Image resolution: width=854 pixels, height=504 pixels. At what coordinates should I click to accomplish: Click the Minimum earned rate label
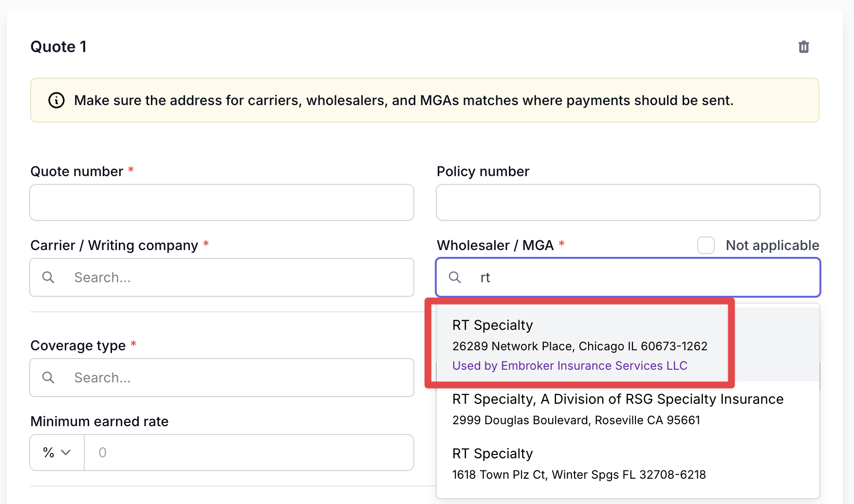[x=99, y=421]
